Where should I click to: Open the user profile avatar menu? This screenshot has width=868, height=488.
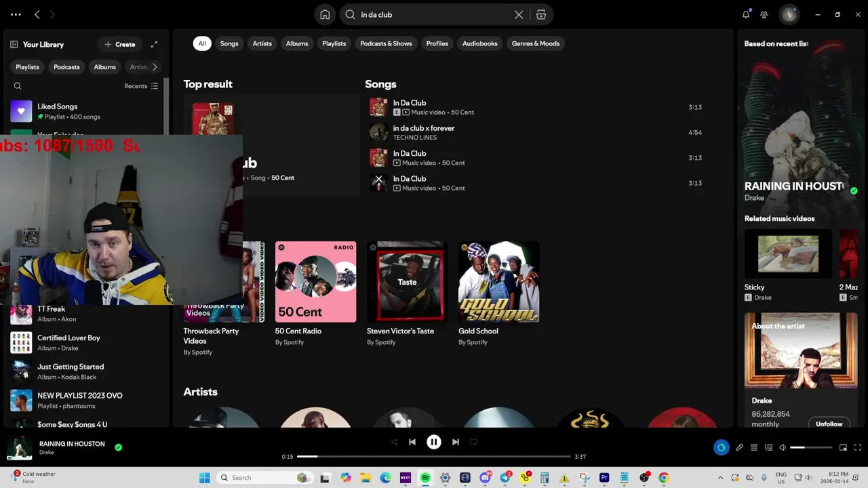coord(789,14)
